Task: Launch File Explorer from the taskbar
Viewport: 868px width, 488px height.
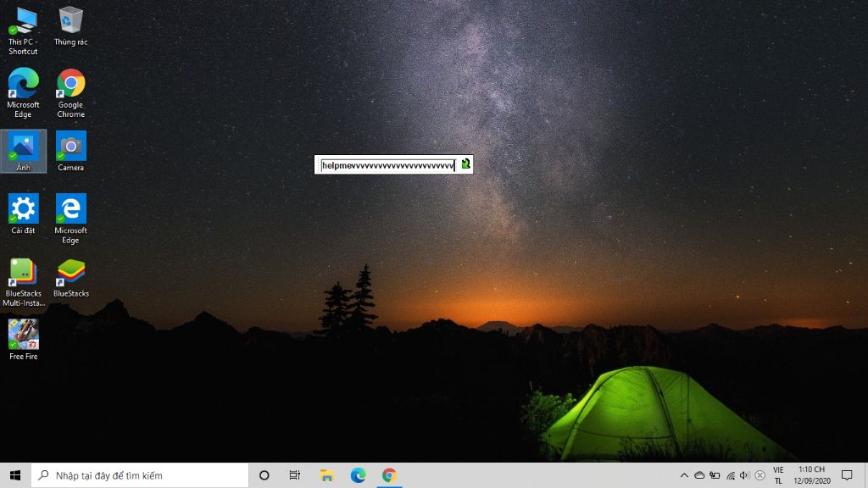Action: tap(326, 475)
